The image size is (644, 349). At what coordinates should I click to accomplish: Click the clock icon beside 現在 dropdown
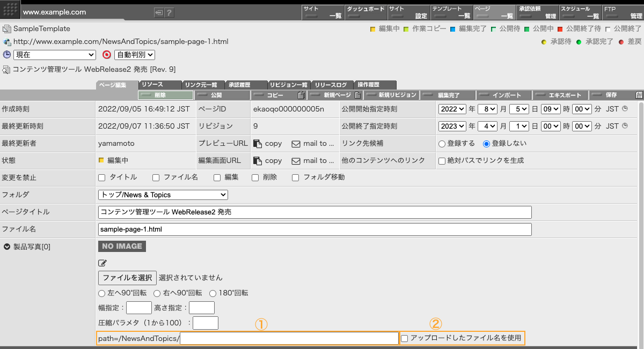click(7, 55)
